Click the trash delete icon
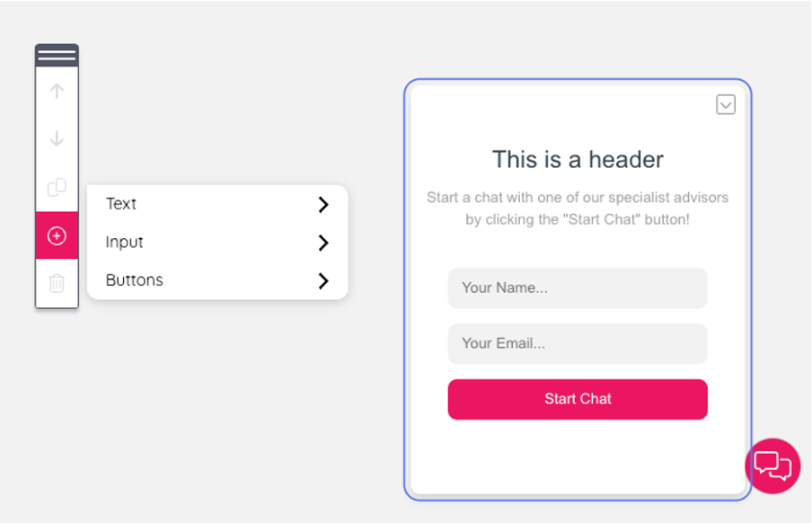The image size is (812, 523). point(57,284)
